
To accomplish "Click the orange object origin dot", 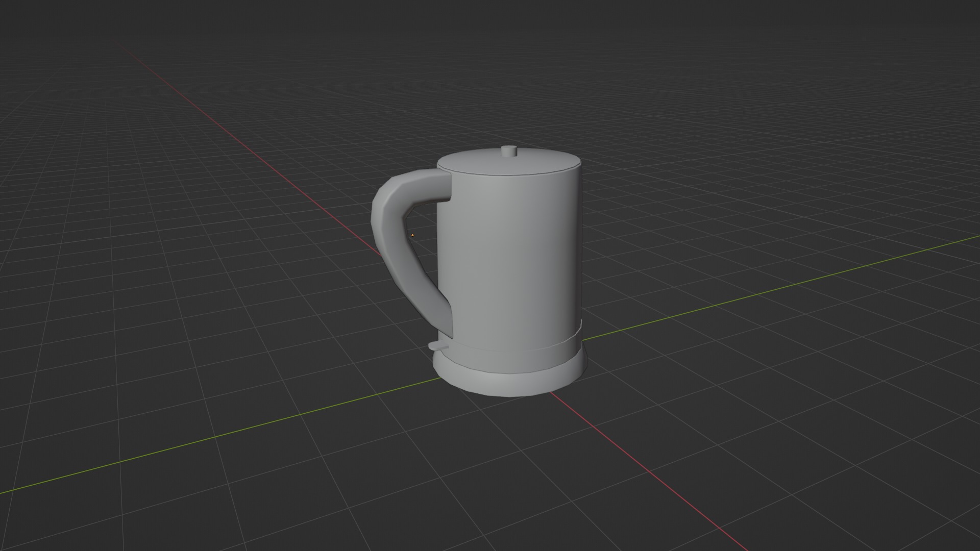I will pyautogui.click(x=412, y=235).
